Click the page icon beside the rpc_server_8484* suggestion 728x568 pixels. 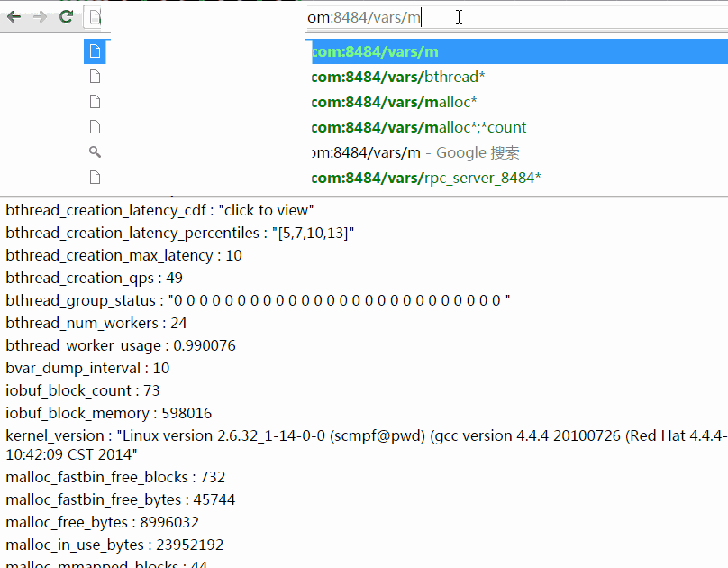click(x=96, y=178)
